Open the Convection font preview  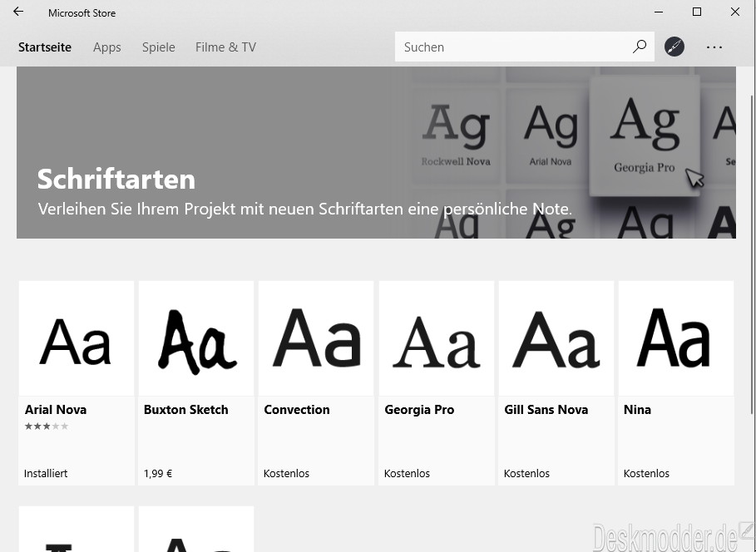(316, 338)
